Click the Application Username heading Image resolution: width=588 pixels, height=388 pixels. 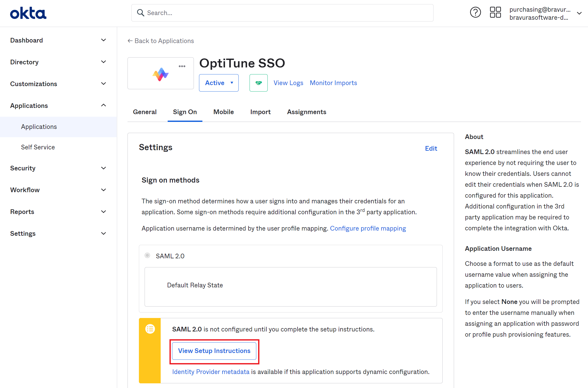498,248
